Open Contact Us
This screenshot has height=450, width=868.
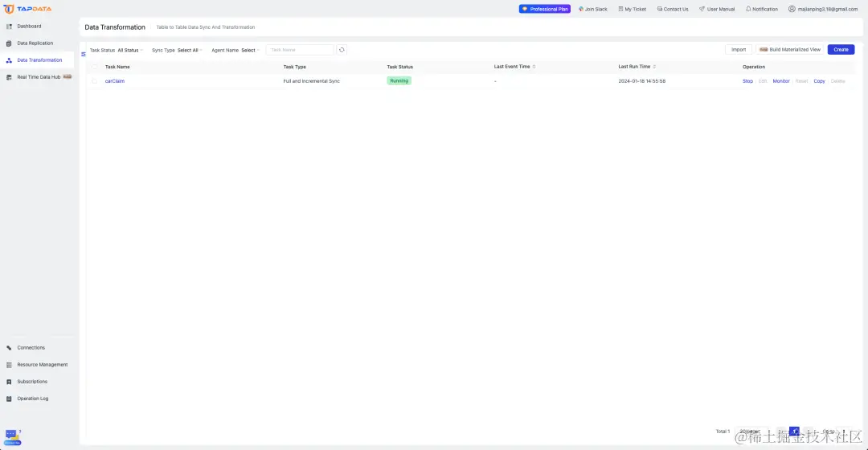click(x=673, y=9)
